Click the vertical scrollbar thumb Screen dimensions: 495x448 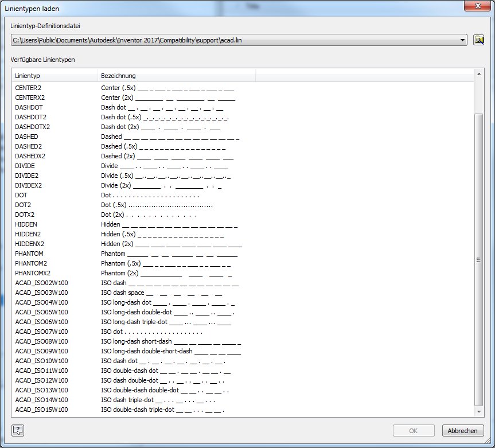[x=479, y=259]
